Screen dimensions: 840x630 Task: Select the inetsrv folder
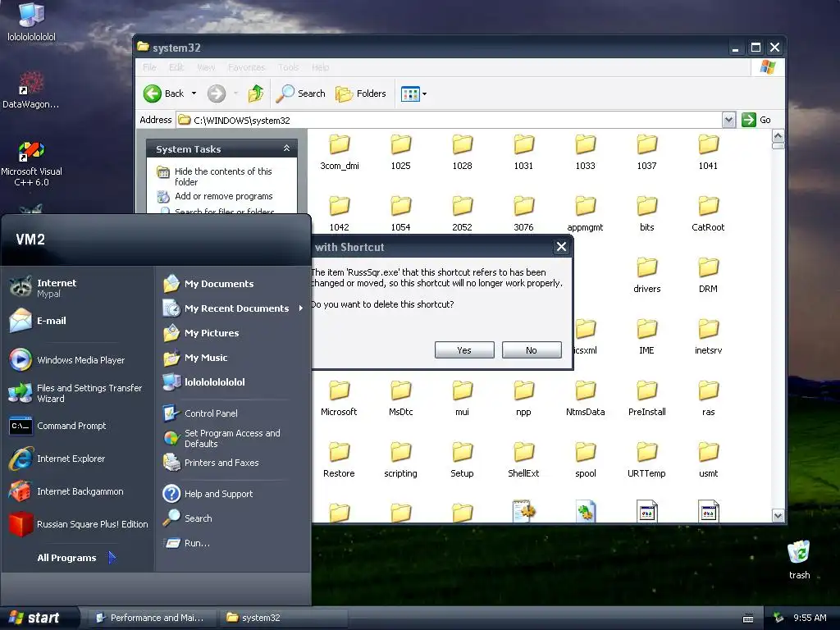[x=708, y=337]
